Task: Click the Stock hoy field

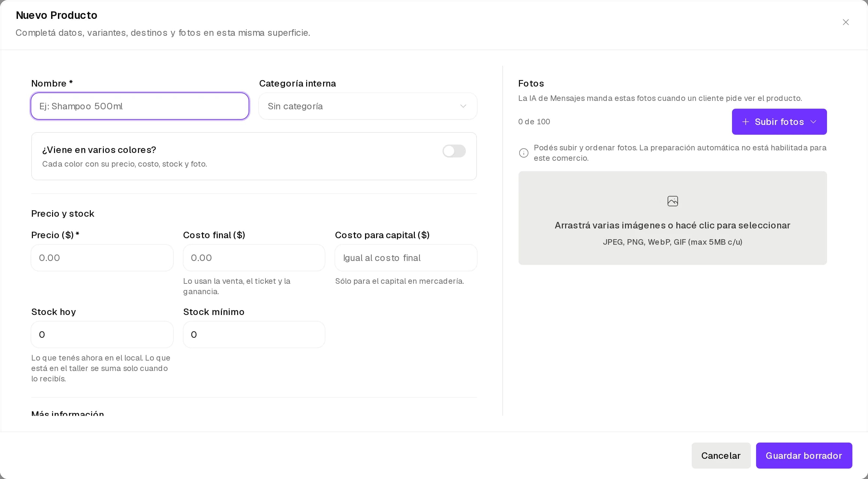Action: 102,335
